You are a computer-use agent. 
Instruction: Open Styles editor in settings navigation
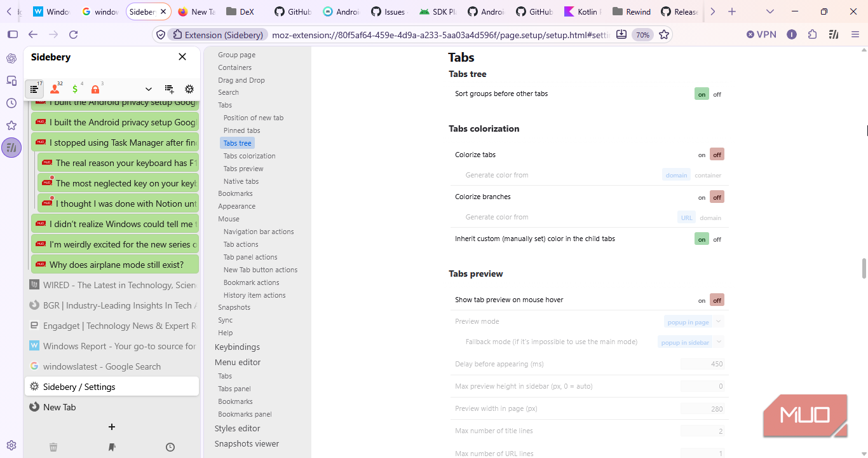pos(237,428)
